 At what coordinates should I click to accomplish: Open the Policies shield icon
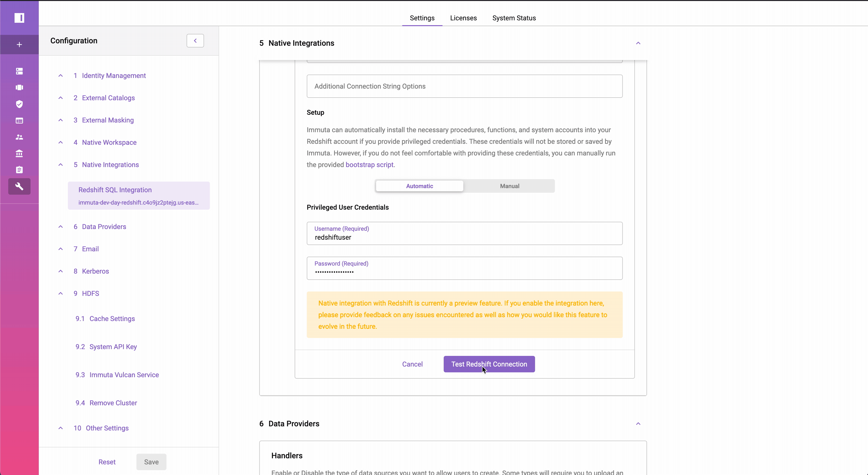click(x=19, y=104)
